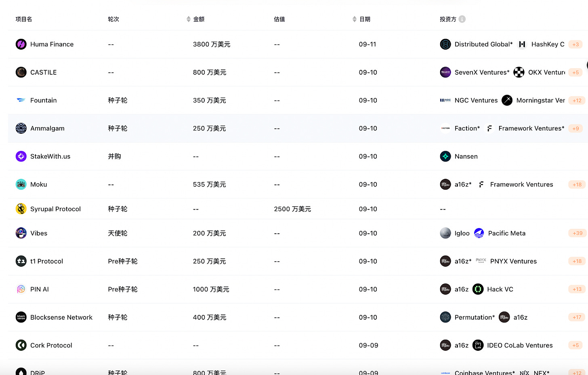Click the Moku project logo
This screenshot has width=588, height=375.
coord(21,184)
